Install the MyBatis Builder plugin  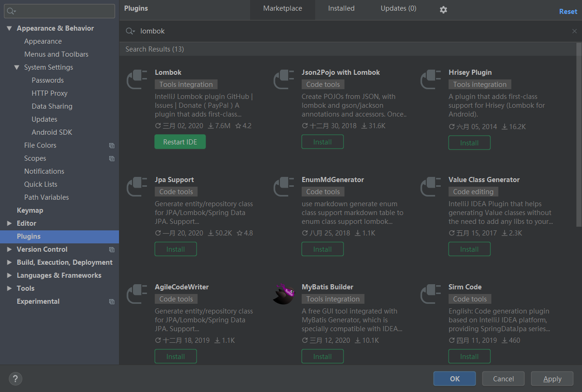[323, 356]
